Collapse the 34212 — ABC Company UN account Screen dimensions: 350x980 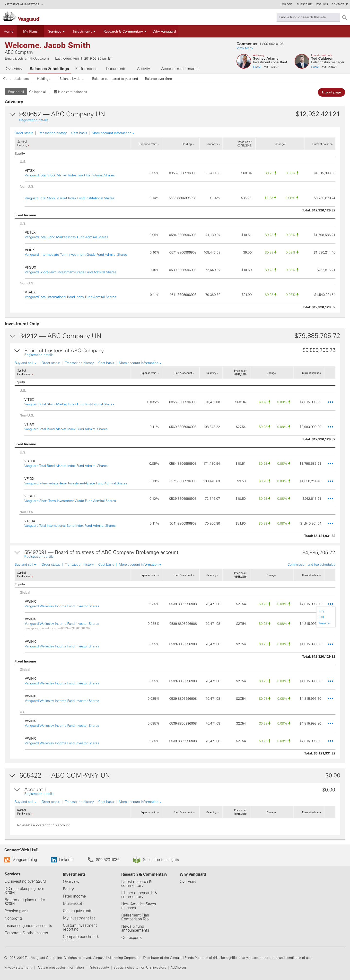(x=12, y=336)
